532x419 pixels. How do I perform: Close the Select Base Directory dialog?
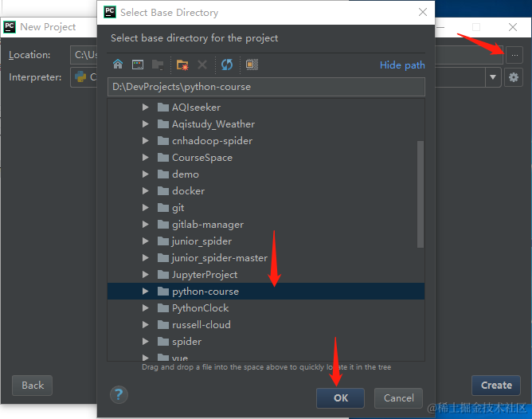click(x=423, y=12)
